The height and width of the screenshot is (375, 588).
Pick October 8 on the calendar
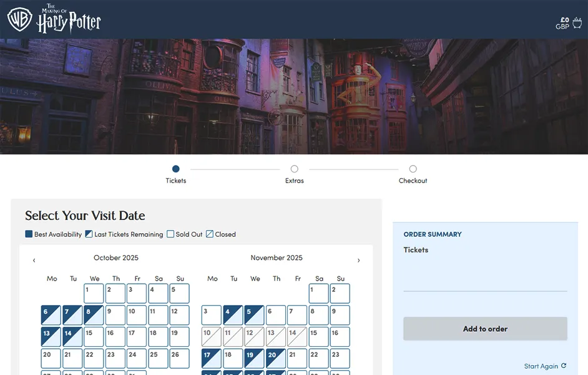(x=94, y=315)
